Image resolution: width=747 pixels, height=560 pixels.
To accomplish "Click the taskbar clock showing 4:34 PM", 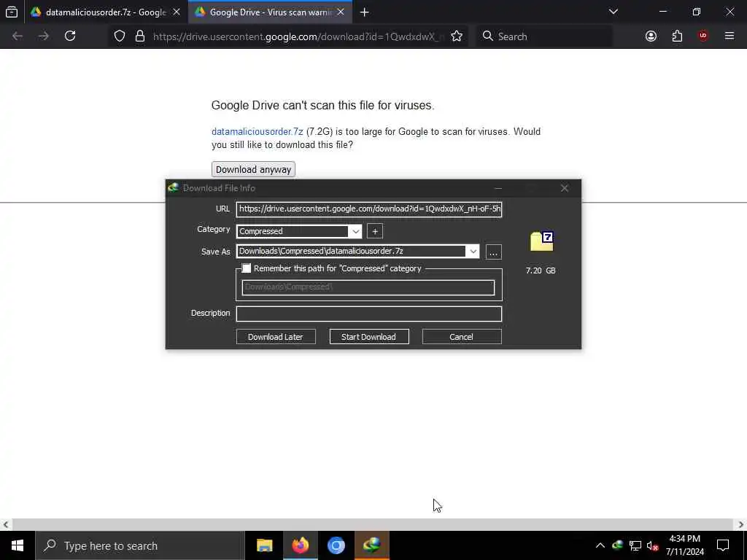I will point(684,545).
